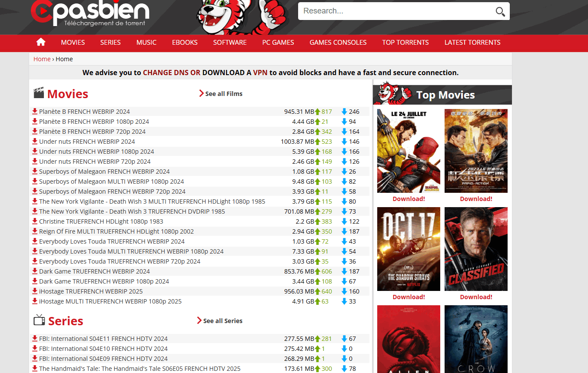The height and width of the screenshot is (373, 588).
Task: Click blue leechers arrow on FBI: International S04E11 row
Action: point(344,339)
